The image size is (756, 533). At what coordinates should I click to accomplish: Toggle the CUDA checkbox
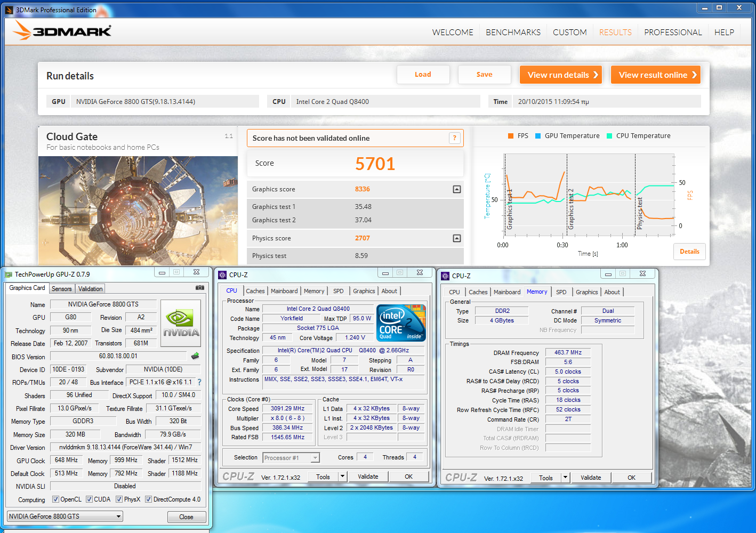pos(89,499)
